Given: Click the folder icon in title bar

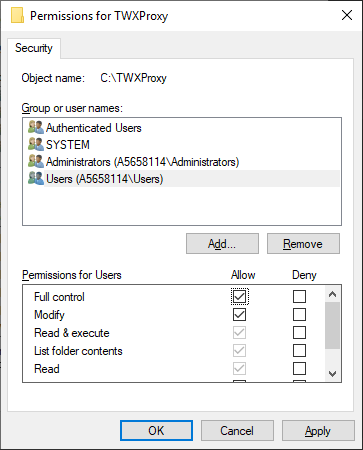Looking at the screenshot, I should tap(17, 16).
